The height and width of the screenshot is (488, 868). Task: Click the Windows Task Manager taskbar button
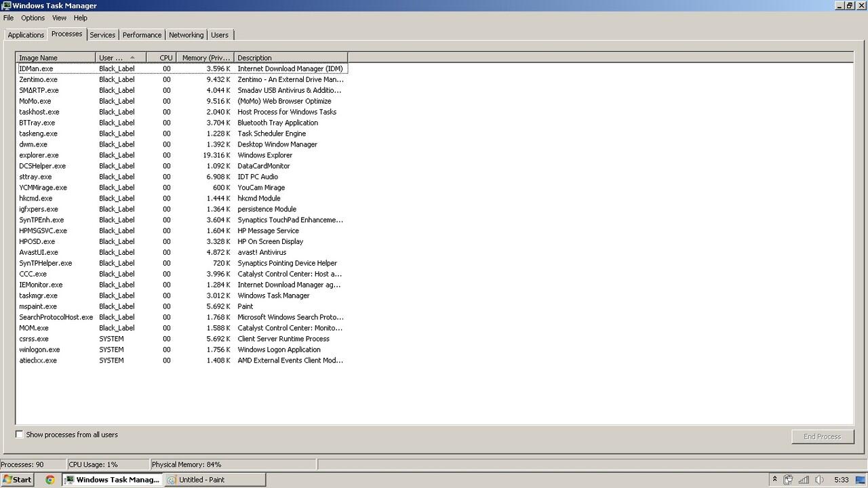112,480
